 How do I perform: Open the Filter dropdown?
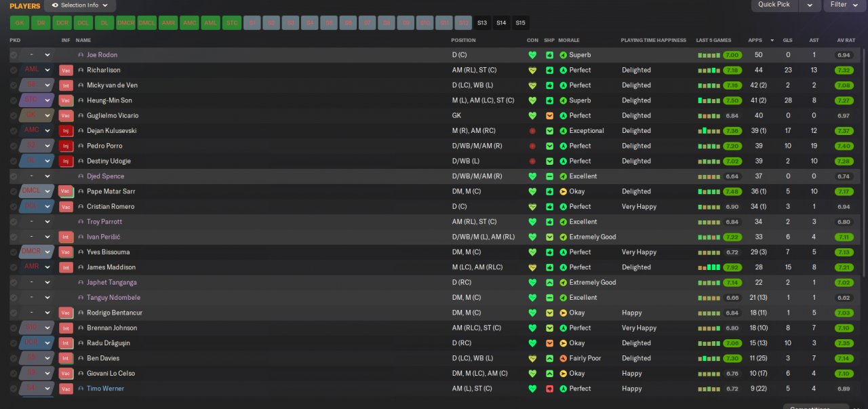click(x=844, y=5)
